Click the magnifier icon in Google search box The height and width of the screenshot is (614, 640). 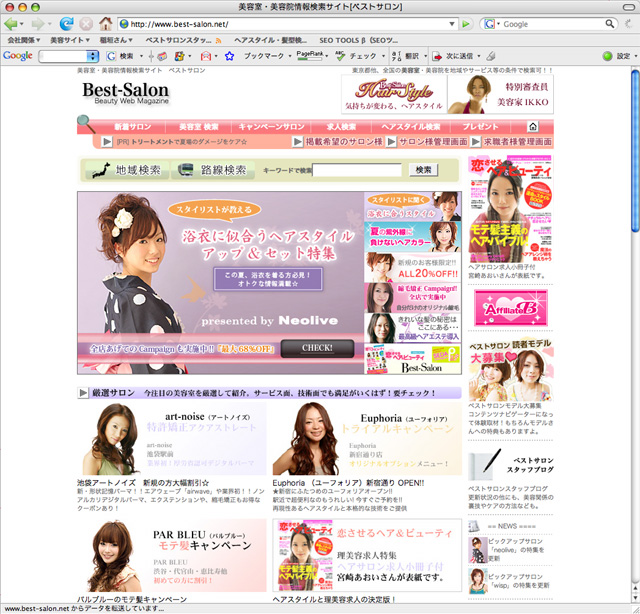tap(609, 24)
